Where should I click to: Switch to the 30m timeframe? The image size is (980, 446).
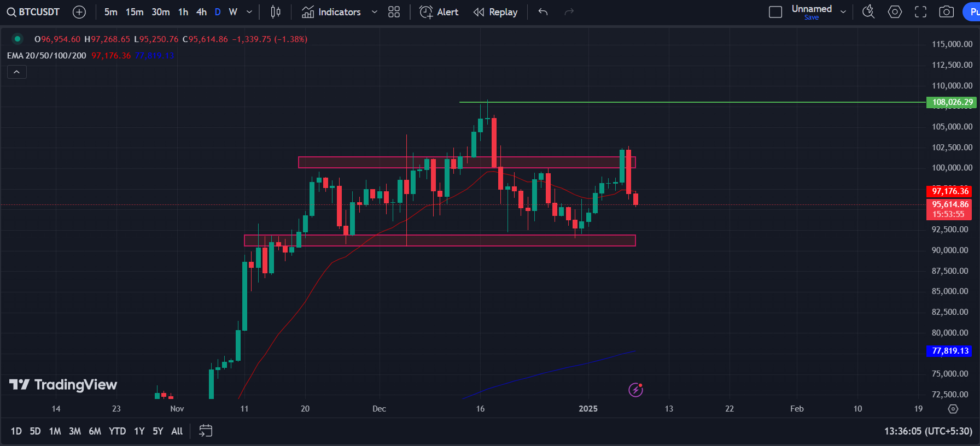[161, 12]
